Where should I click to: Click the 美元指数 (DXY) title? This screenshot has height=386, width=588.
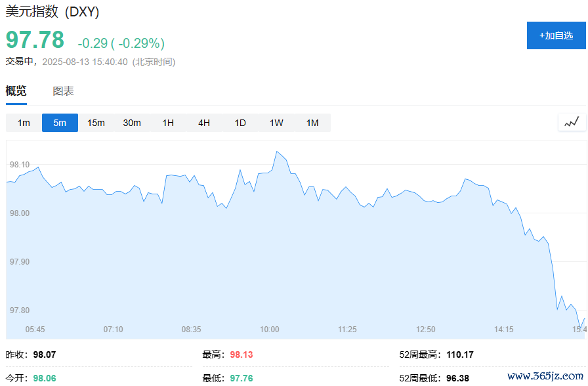52,12
